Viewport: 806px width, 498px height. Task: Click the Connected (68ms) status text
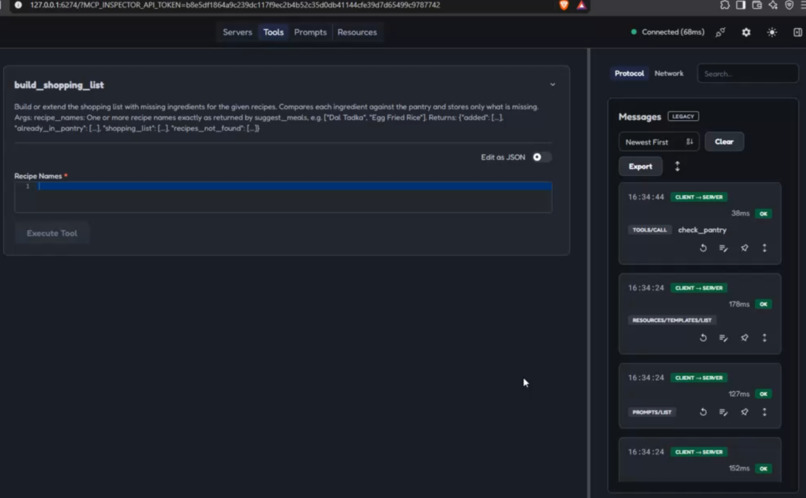[x=673, y=32]
